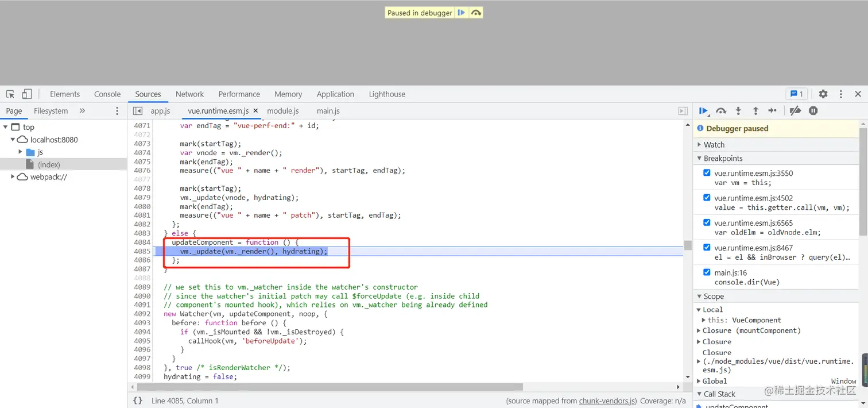Expand the Global scope entry

(699, 381)
